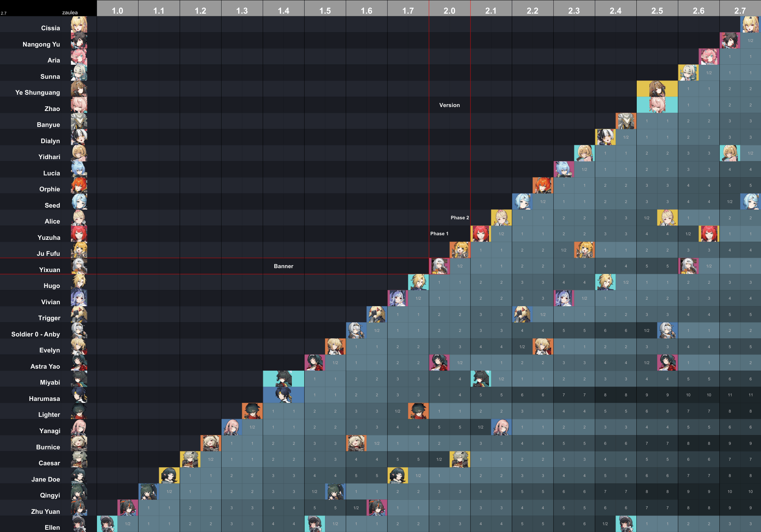The height and width of the screenshot is (532, 761).
Task: Click Harumasa's cell showing 11 under 2.7
Action: 729,395
